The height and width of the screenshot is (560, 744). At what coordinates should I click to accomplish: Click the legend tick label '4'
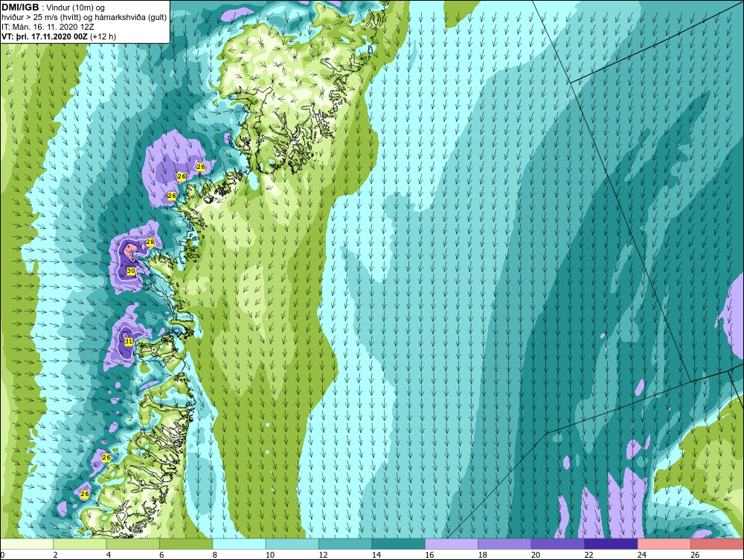click(109, 556)
